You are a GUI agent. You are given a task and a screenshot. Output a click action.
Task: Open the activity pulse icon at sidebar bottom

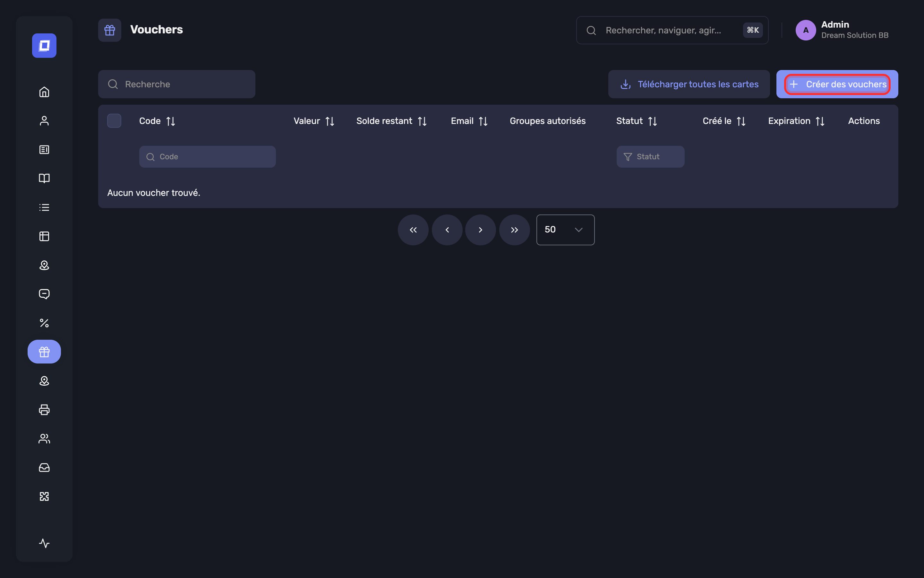tap(44, 543)
